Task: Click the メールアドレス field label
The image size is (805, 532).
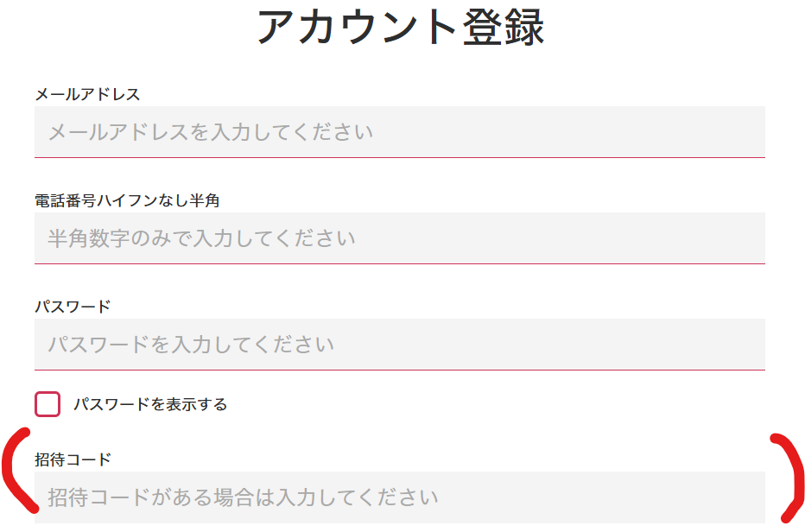Action: tap(87, 94)
